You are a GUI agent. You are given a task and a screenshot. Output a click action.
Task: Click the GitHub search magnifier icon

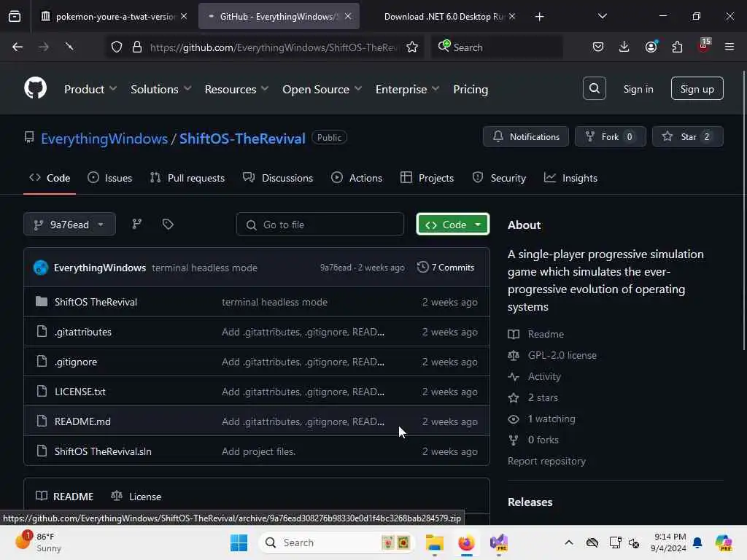594,88
